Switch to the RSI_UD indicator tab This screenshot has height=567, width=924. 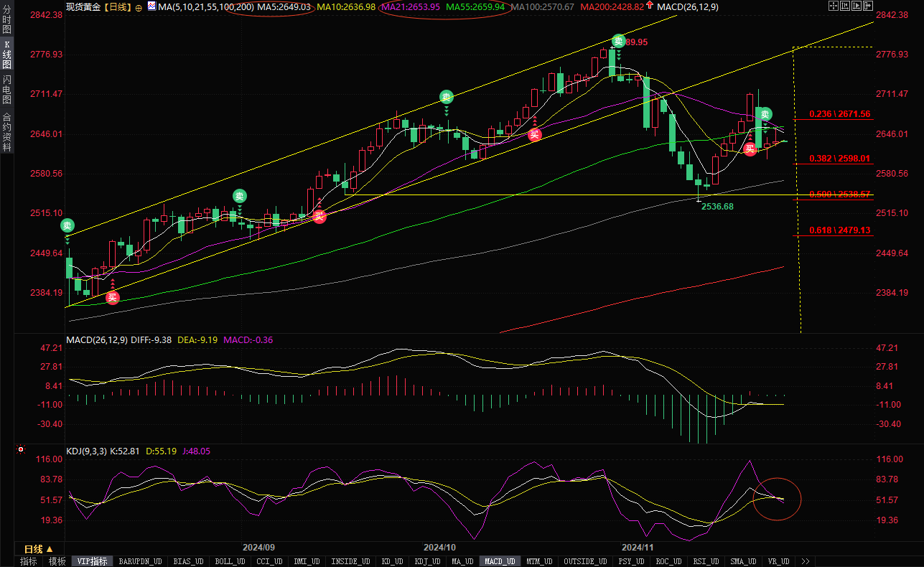[705, 561]
